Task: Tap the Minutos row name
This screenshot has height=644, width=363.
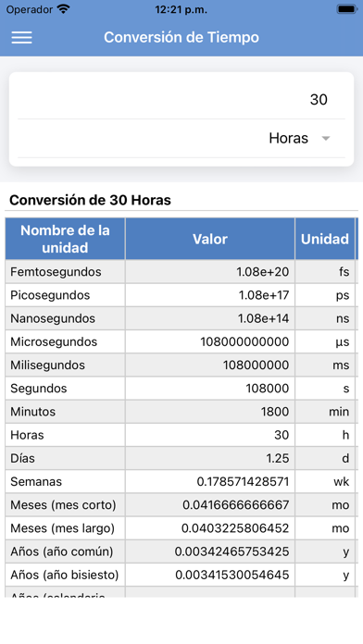Action: (x=33, y=412)
